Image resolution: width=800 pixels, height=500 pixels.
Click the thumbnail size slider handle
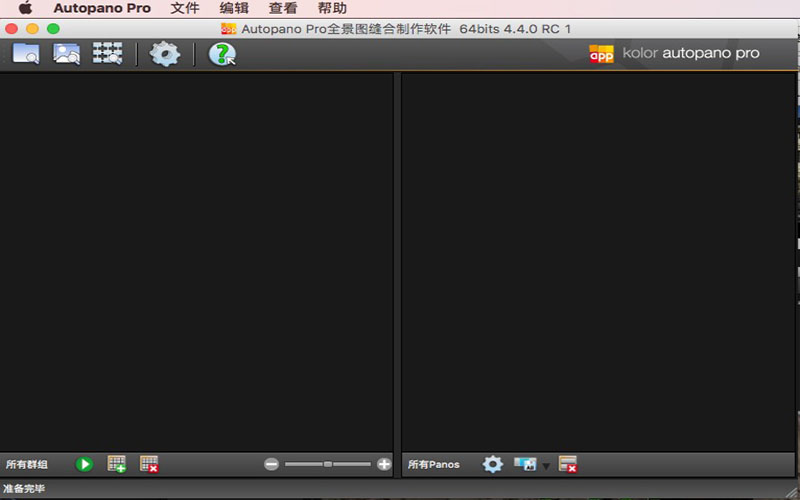pos(328,464)
